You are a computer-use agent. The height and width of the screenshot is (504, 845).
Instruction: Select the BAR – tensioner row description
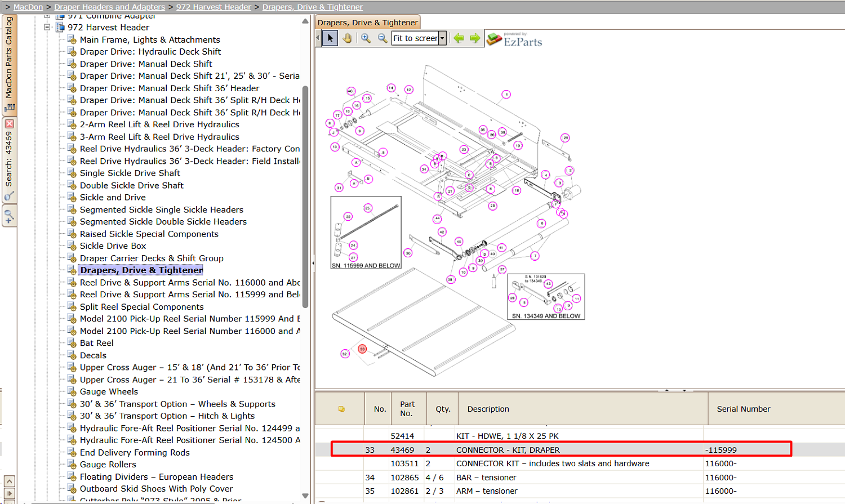(x=486, y=478)
